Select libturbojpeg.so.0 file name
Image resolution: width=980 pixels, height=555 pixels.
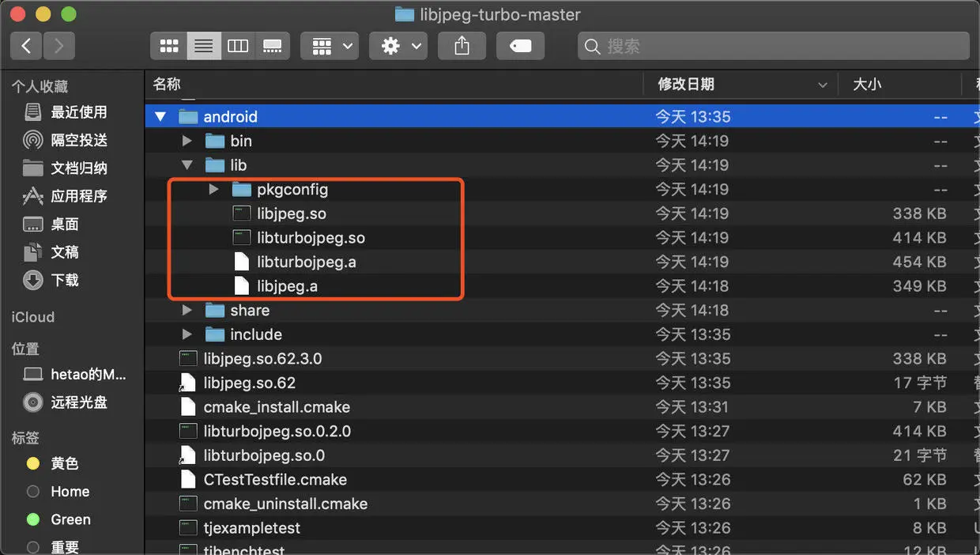tap(264, 455)
